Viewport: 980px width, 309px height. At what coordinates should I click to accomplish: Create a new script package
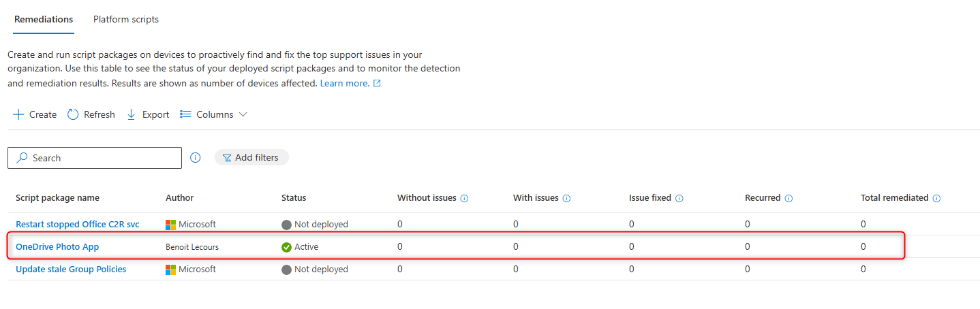(x=35, y=114)
